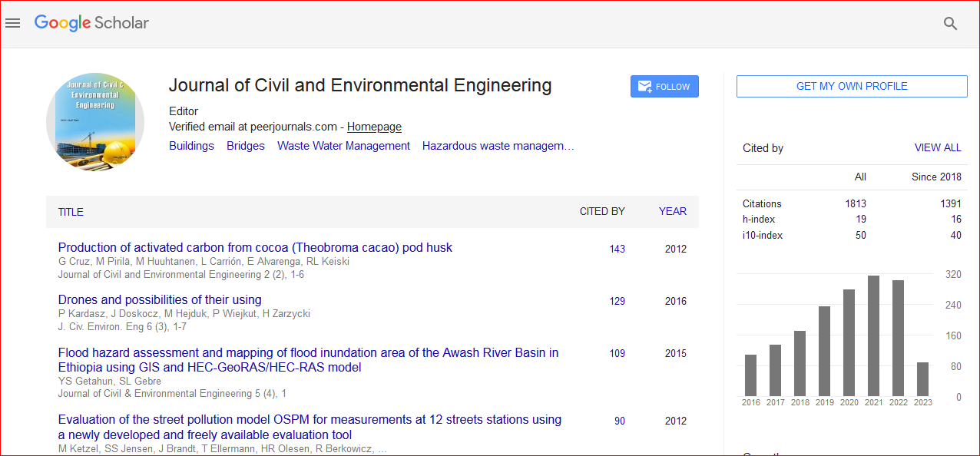Click citation count 129 for Drones article

click(x=617, y=301)
